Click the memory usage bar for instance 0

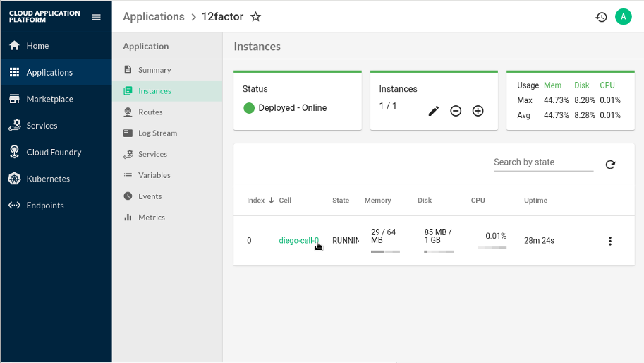coord(385,251)
